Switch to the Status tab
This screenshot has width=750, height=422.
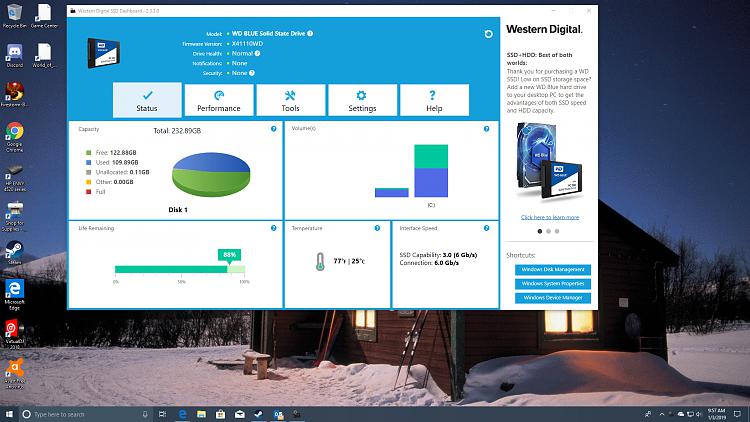click(x=147, y=100)
